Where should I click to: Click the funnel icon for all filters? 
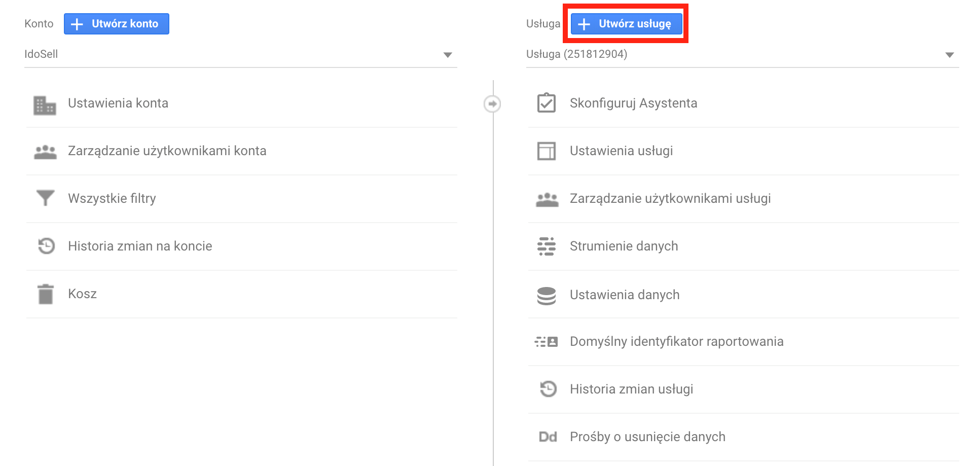[45, 198]
